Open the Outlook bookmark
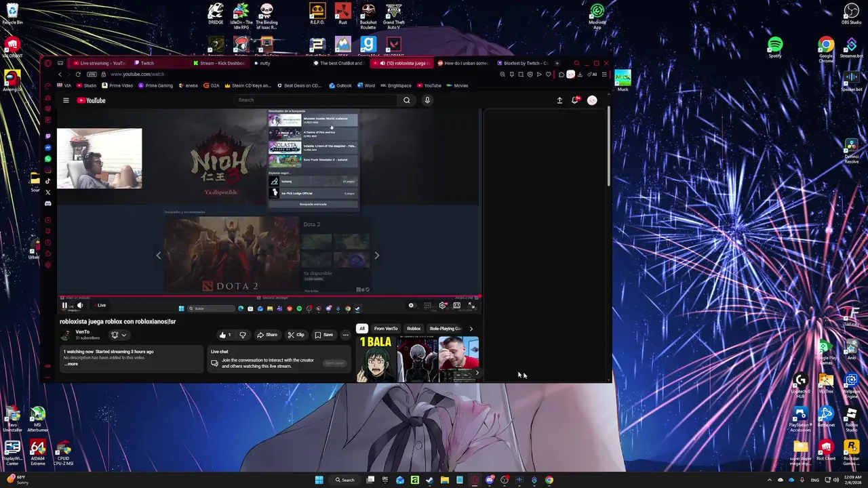This screenshot has height=488, width=868. [x=340, y=85]
